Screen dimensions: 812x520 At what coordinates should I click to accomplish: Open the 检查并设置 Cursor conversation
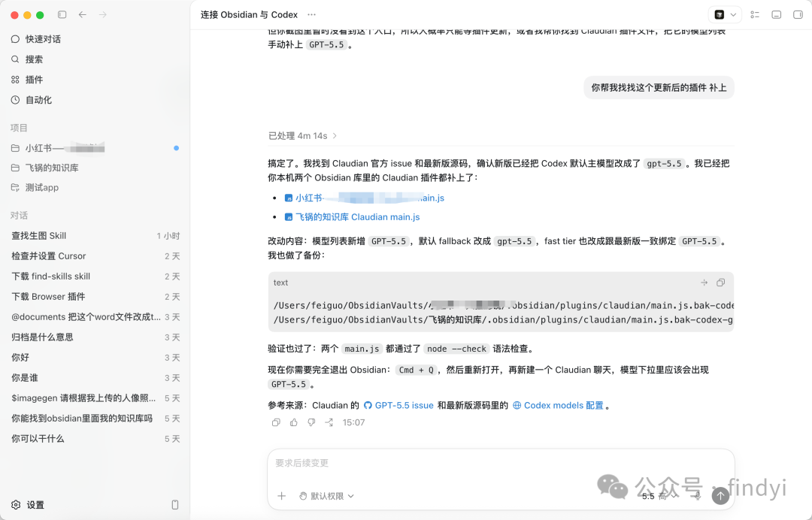click(x=95, y=256)
